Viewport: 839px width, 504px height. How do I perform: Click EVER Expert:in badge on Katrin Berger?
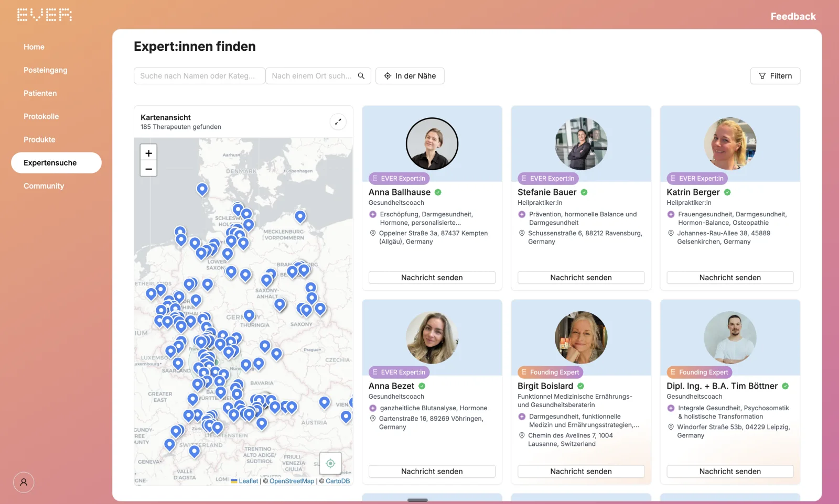(x=697, y=179)
